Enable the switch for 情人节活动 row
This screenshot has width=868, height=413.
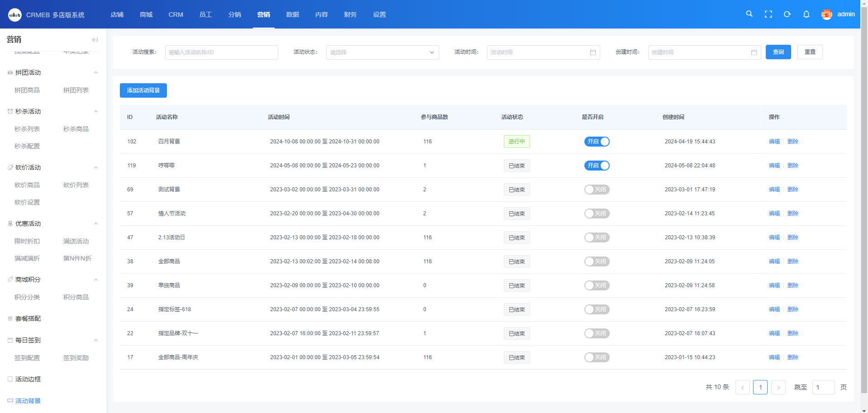[597, 214]
